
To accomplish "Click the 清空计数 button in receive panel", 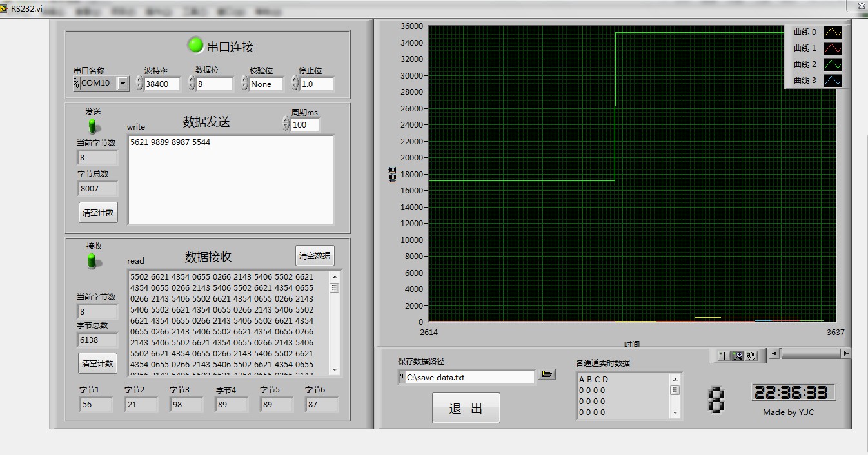I will pyautogui.click(x=97, y=363).
